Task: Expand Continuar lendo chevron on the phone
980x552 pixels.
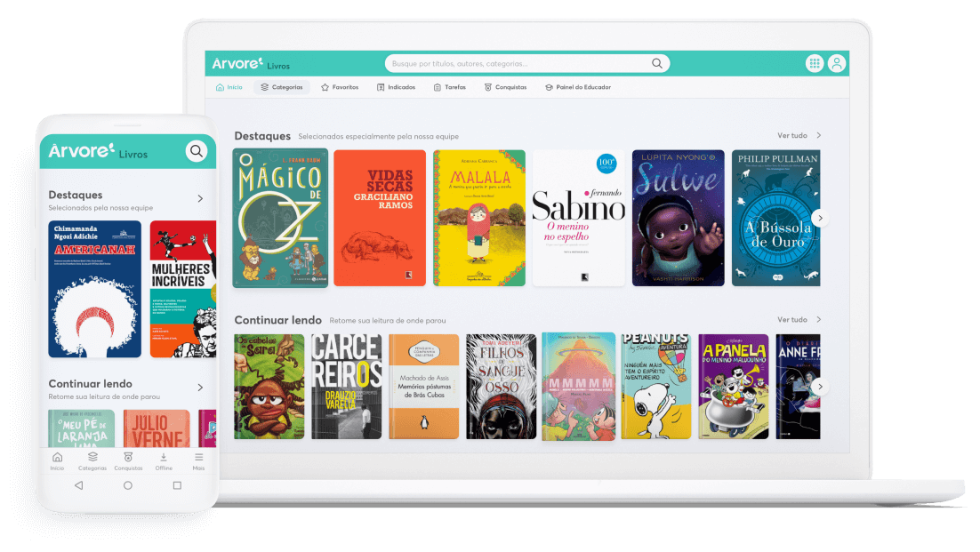Action: click(x=200, y=388)
